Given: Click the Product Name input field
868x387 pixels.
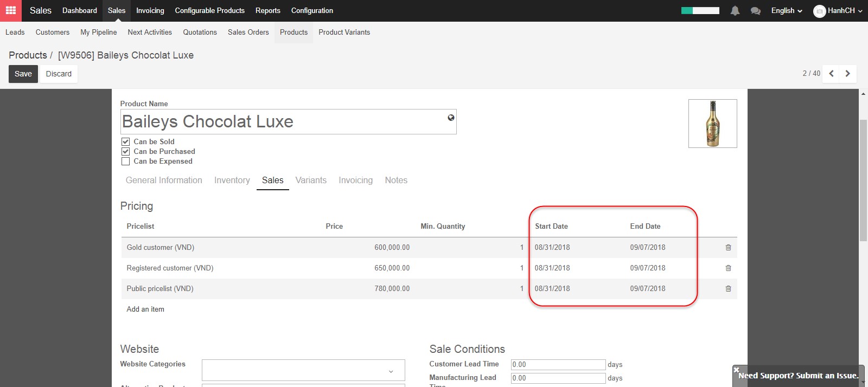Looking at the screenshot, I should [x=289, y=122].
